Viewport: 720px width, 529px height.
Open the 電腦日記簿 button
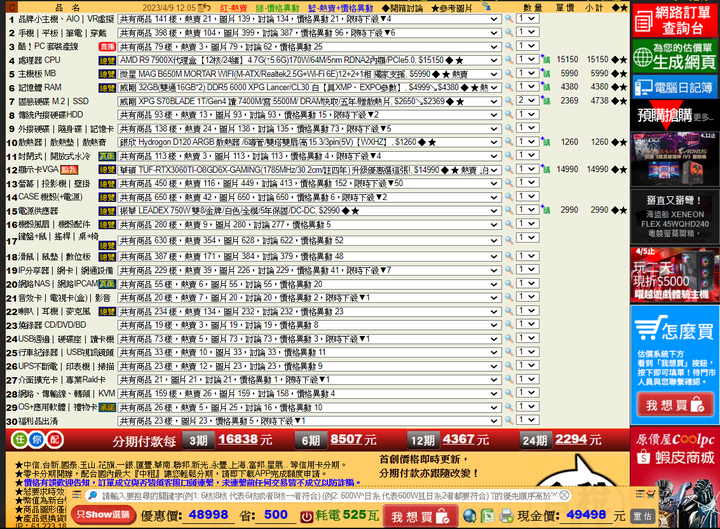pyautogui.click(x=674, y=87)
